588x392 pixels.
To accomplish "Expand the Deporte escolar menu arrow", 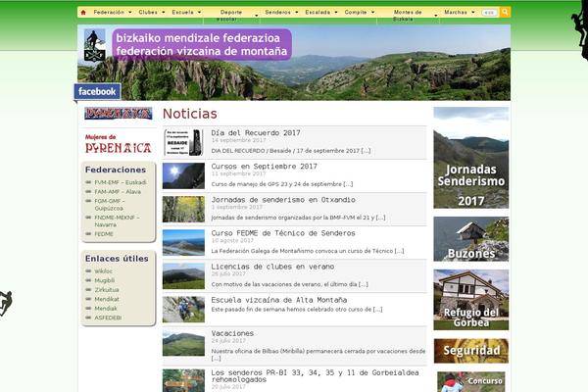I will click(256, 16).
